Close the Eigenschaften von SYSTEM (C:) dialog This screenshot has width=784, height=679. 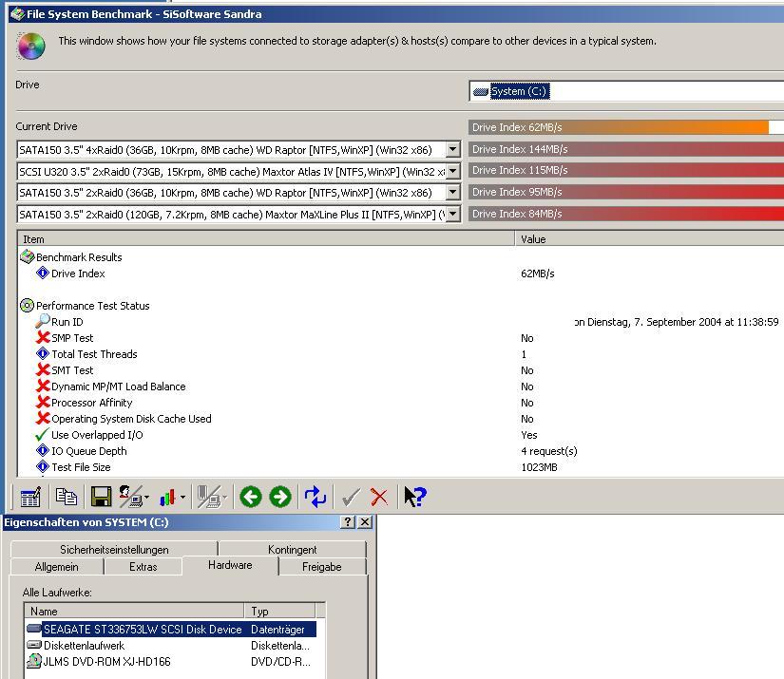tap(366, 522)
